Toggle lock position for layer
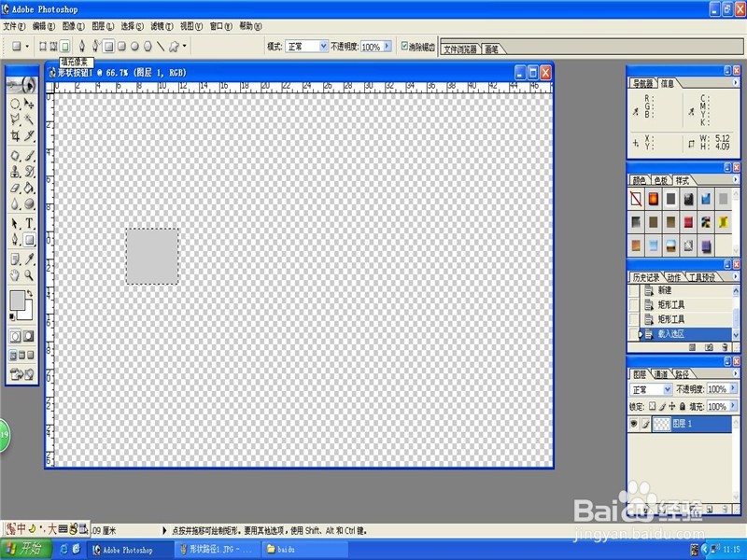747x560 pixels. pos(671,406)
